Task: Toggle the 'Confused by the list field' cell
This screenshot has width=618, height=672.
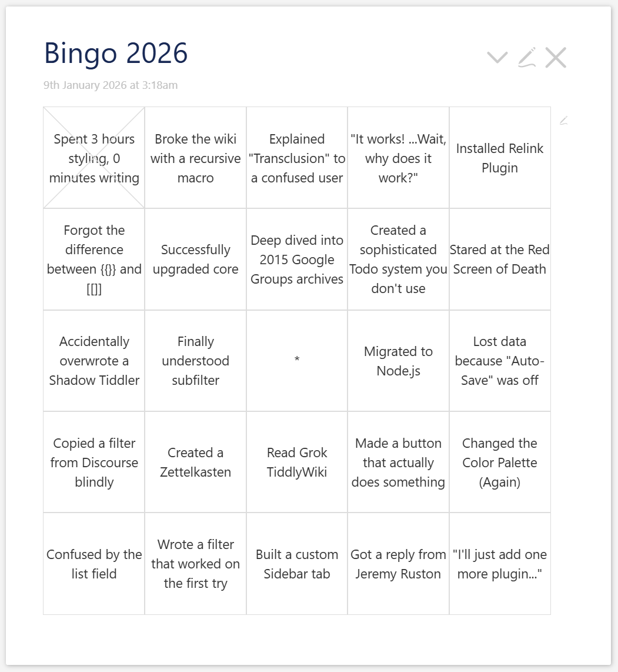Action: [x=94, y=564]
